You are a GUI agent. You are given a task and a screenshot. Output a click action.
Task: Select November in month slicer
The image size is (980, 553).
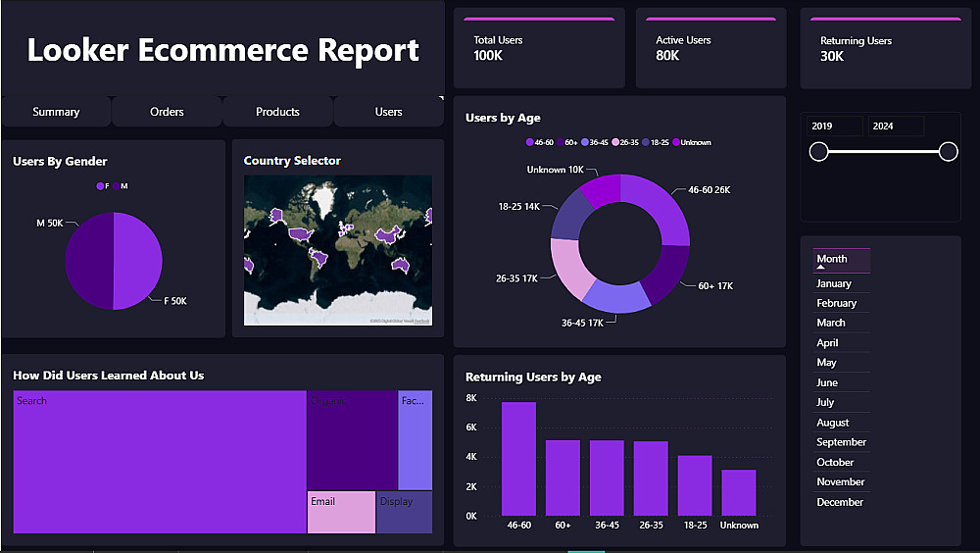pyautogui.click(x=841, y=481)
